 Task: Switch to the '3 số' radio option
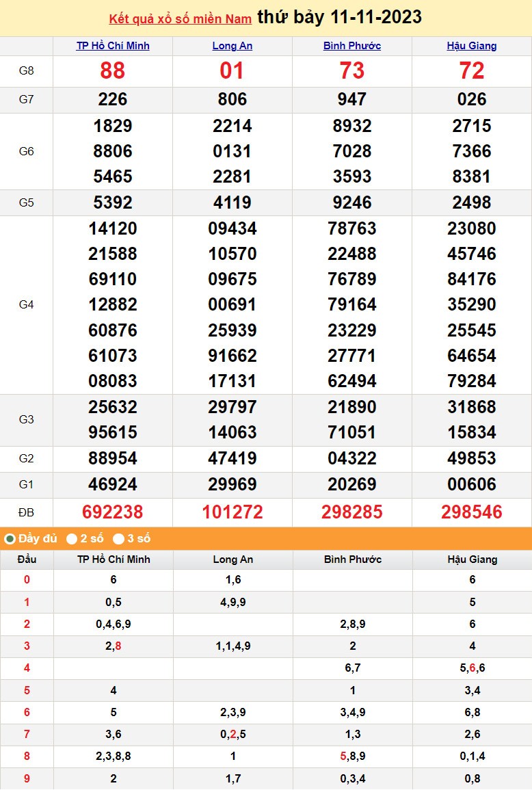tap(118, 539)
